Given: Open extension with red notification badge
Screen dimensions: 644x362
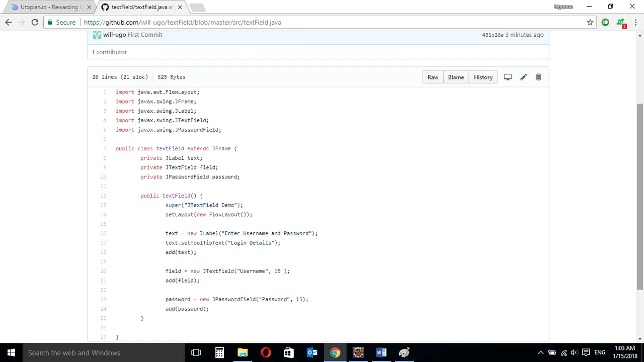Looking at the screenshot, I should [621, 23].
